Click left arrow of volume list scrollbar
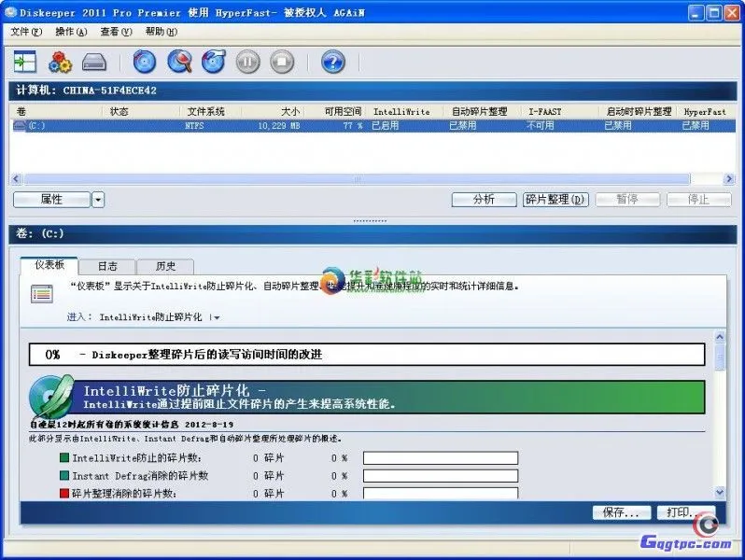The width and height of the screenshot is (745, 560). tap(16, 179)
